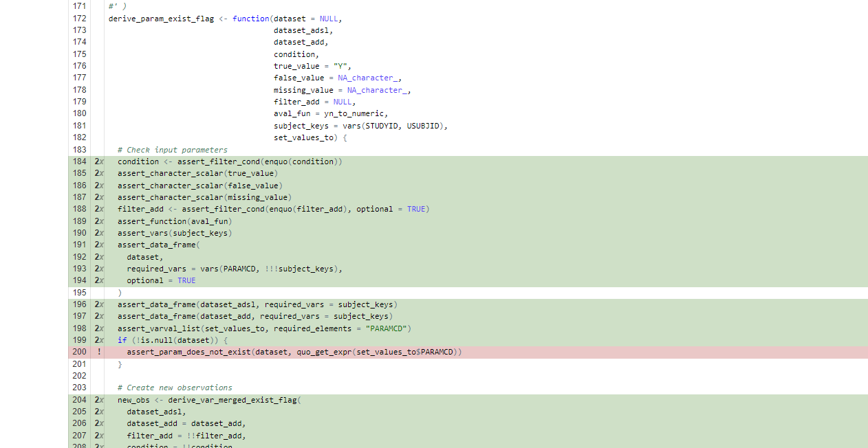Viewport: 868px width, 448px height.
Task: Click the 2x hit count on line 204
Action: click(x=99, y=400)
